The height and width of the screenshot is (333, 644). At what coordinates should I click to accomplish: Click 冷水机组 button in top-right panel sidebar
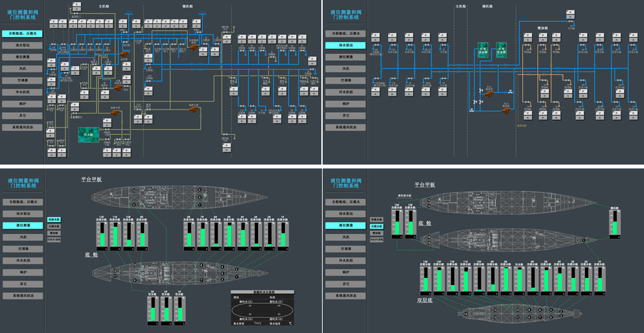click(345, 92)
